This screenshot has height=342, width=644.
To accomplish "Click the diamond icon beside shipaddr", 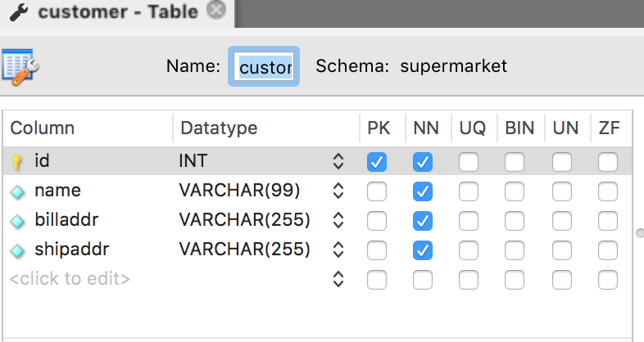I will 17,250.
